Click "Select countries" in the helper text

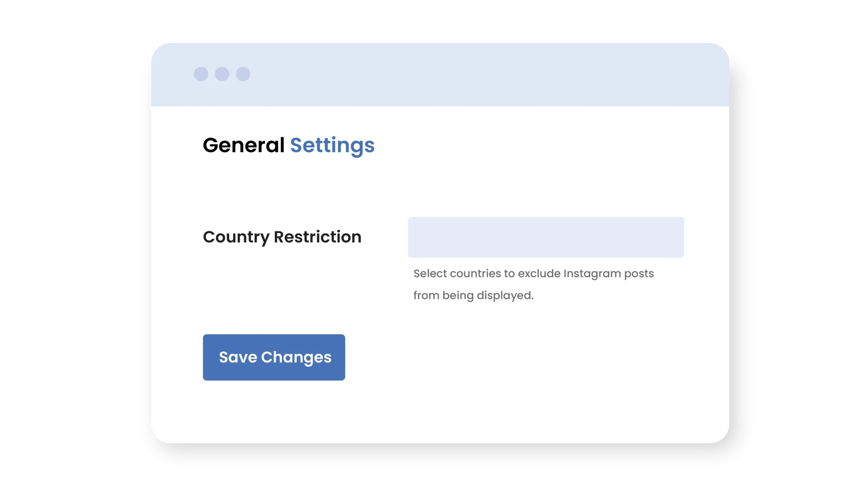[x=457, y=273]
